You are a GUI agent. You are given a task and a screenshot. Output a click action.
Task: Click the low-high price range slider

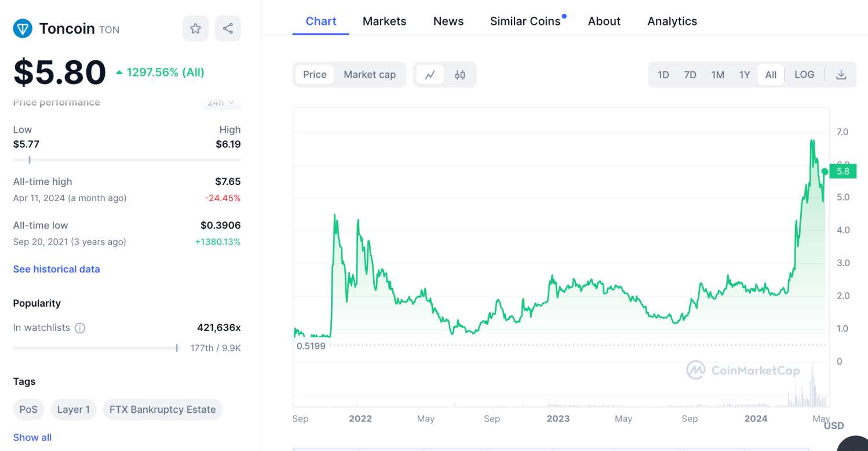click(127, 159)
